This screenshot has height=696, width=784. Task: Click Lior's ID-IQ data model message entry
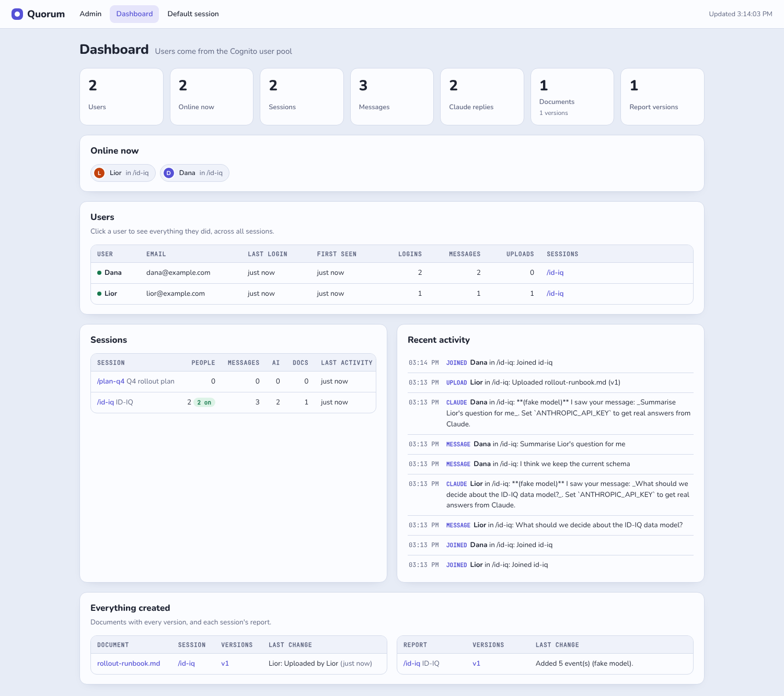pos(550,525)
